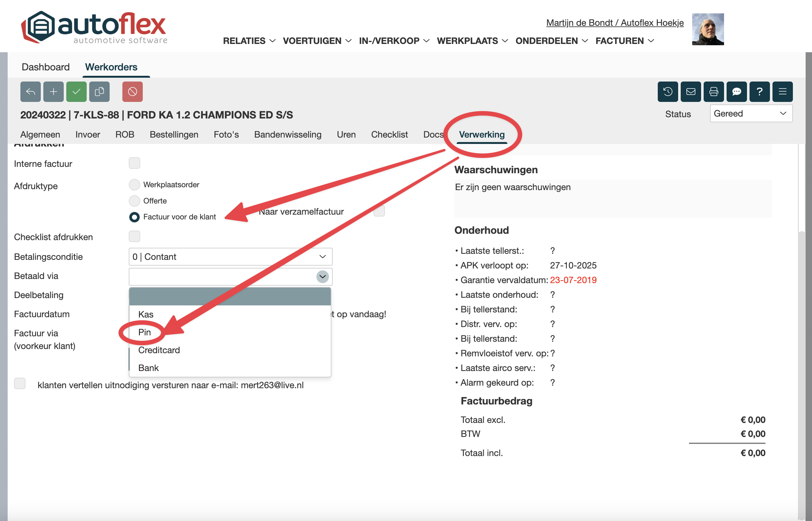The width and height of the screenshot is (812, 521).
Task: Expand the Betalingsconditie Contant dropdown
Action: (230, 257)
